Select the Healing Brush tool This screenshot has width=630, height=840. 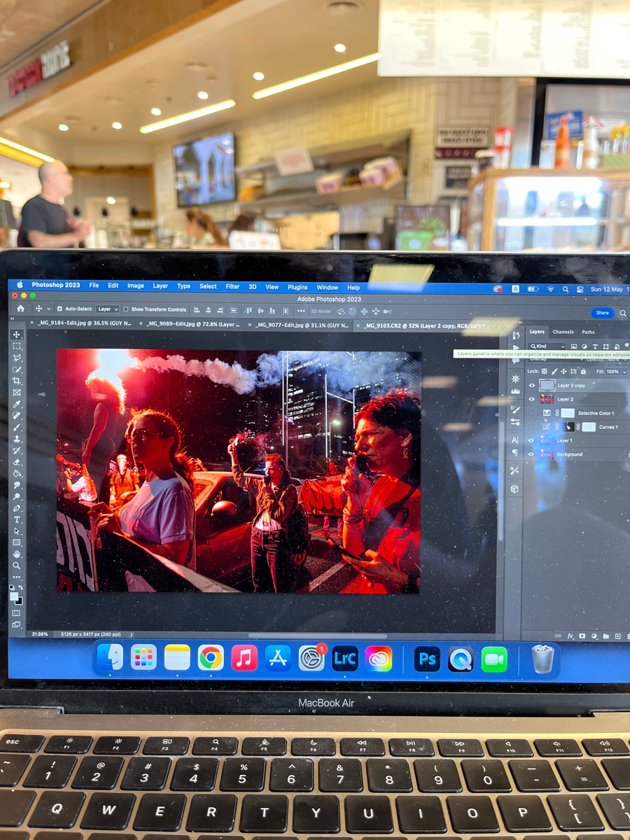17,415
